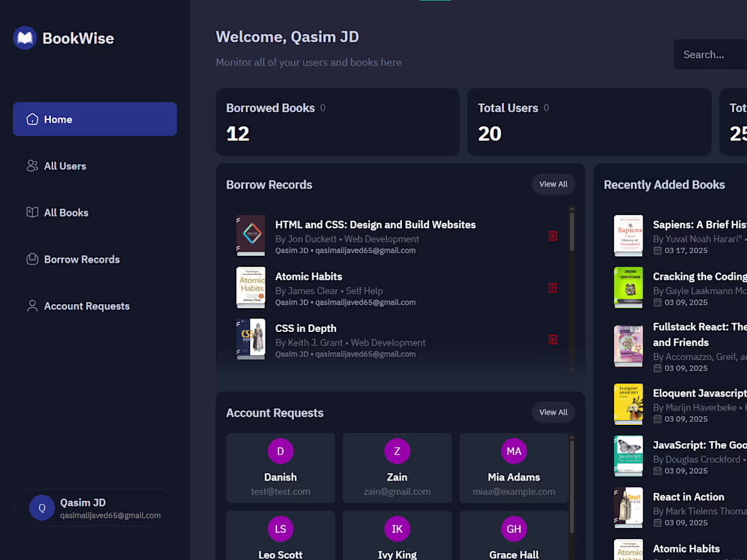The image size is (747, 560).
Task: Click 'Welcome, Qasim JD' heading
Action: pos(287,37)
